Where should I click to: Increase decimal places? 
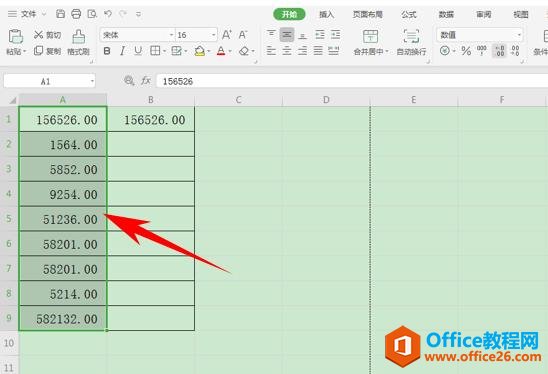point(499,51)
